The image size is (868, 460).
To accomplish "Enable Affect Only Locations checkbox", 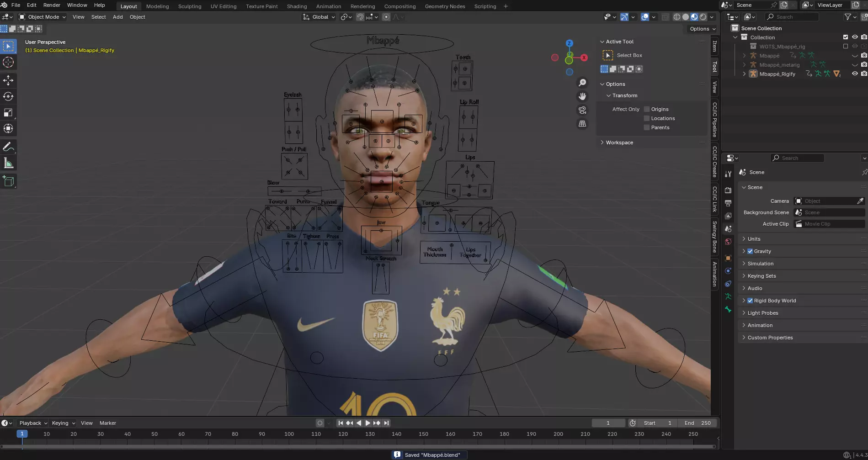I will [647, 118].
